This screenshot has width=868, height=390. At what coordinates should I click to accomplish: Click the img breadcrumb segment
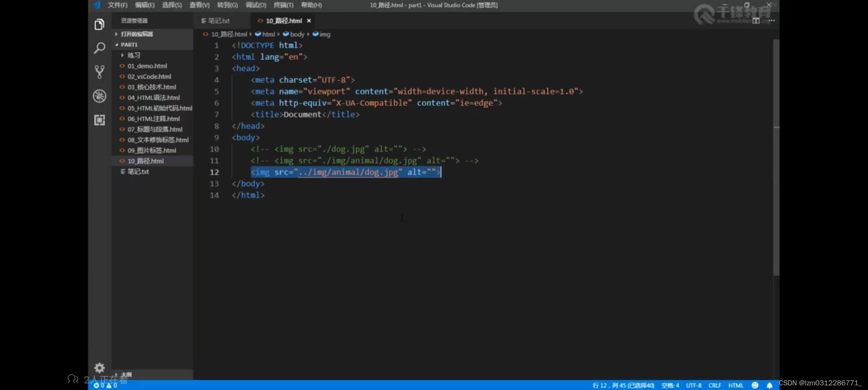(321, 34)
